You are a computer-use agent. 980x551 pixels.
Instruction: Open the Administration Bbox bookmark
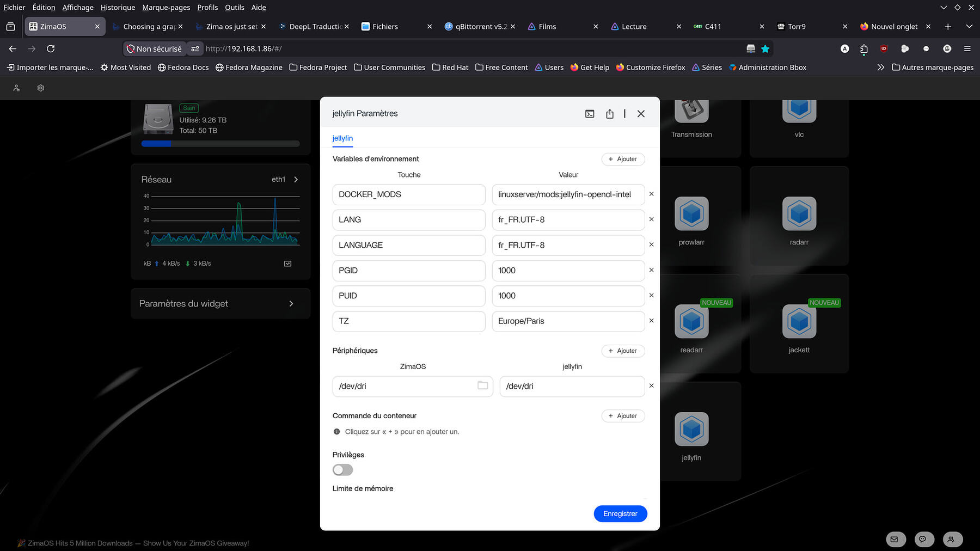pyautogui.click(x=768, y=68)
